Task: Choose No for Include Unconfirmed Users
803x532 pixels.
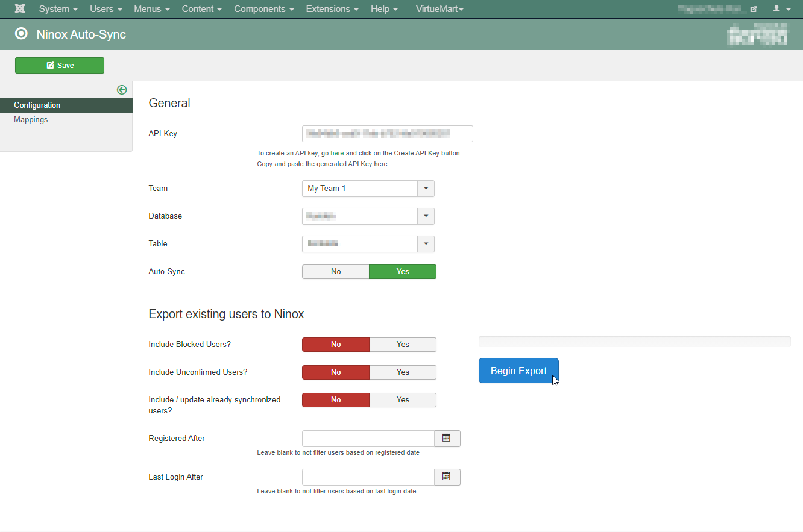Action: point(336,372)
